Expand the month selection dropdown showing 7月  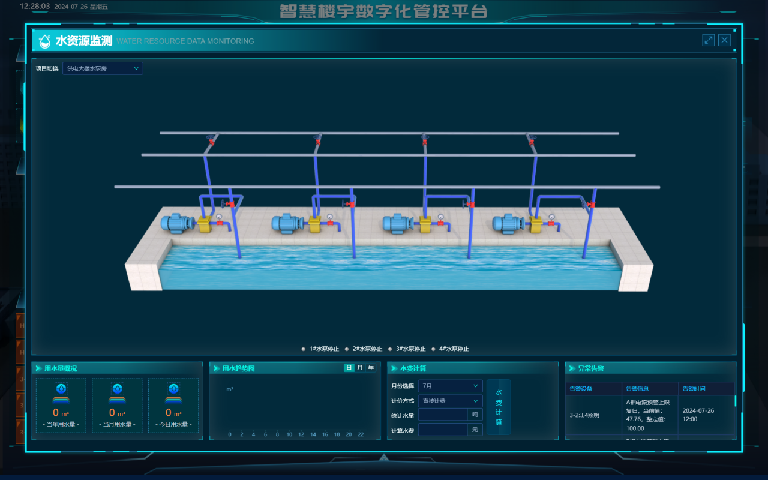[450, 385]
